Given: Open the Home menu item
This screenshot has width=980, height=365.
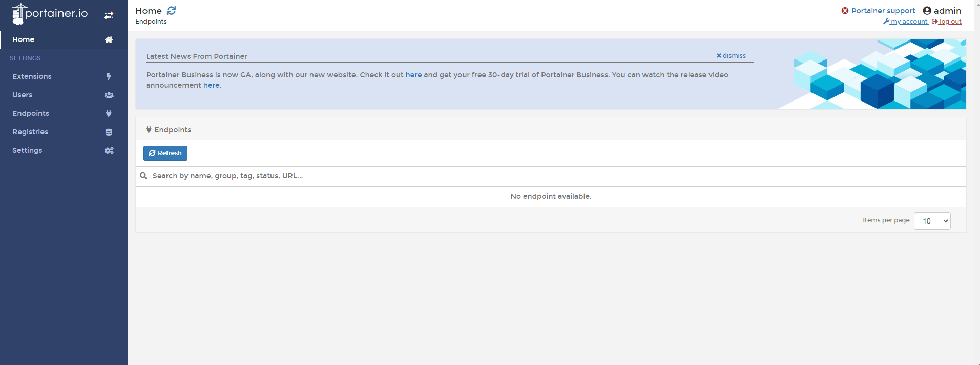Looking at the screenshot, I should (x=64, y=39).
